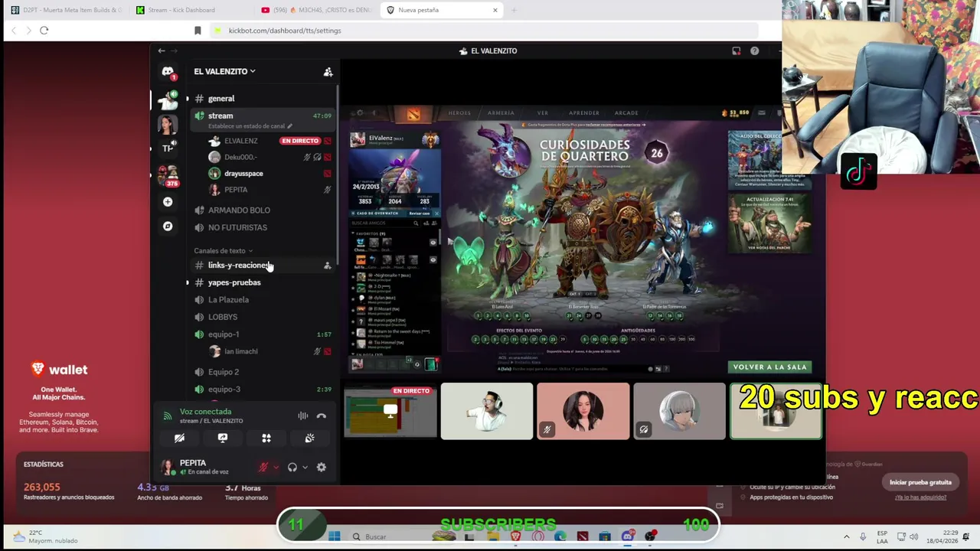Open noise suppression waveform icon
The image size is (980, 551).
(302, 416)
